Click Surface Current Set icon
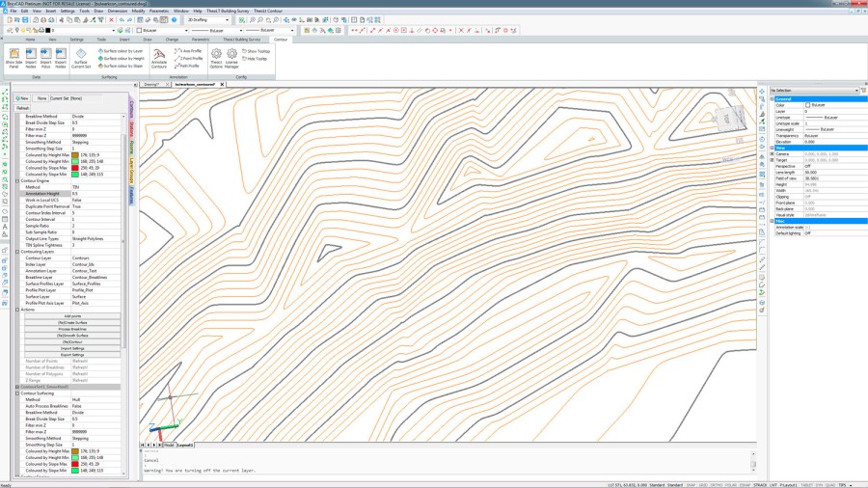868x488 pixels. (x=81, y=58)
